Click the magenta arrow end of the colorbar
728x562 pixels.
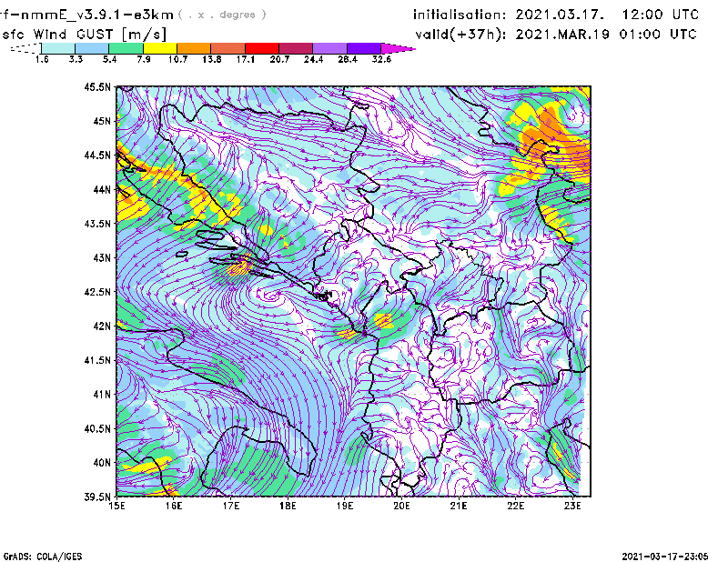(x=398, y=48)
